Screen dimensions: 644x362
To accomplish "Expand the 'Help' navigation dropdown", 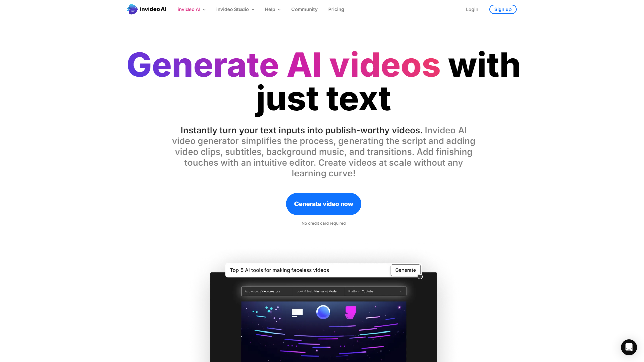I will point(273,9).
